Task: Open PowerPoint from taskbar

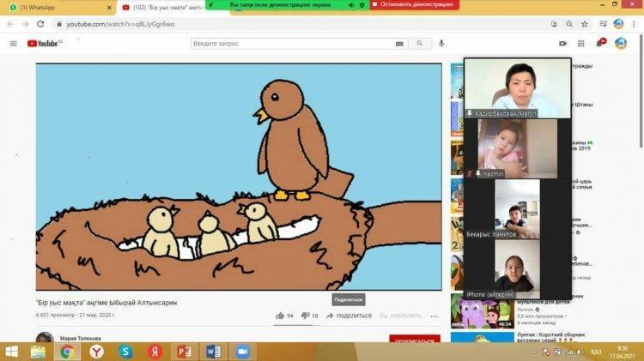Action: (x=184, y=352)
